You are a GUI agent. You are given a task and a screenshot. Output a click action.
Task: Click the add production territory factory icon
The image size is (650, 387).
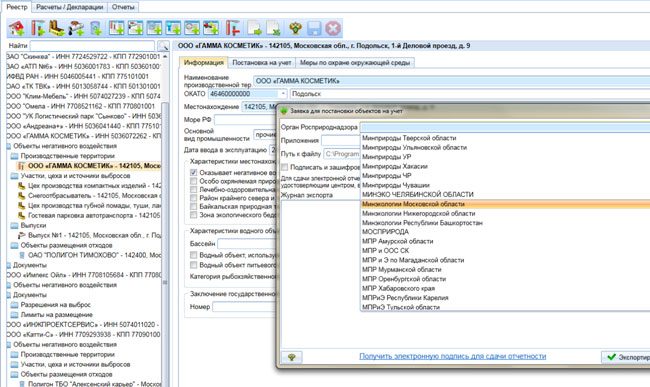[38, 28]
